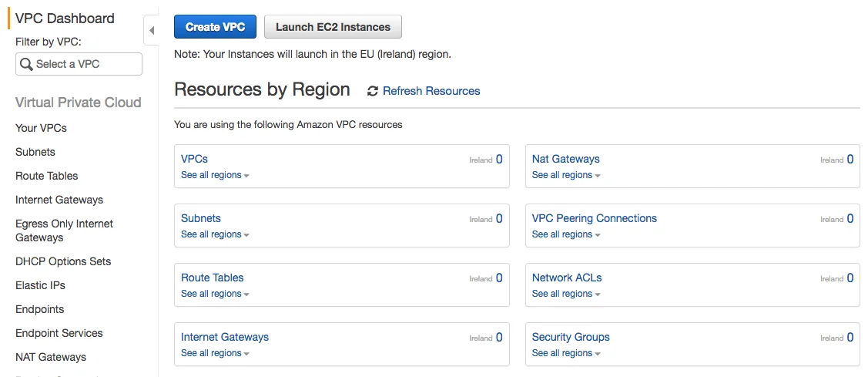The image size is (868, 377).
Task: Click Launch EC2 Instances button
Action: (333, 27)
